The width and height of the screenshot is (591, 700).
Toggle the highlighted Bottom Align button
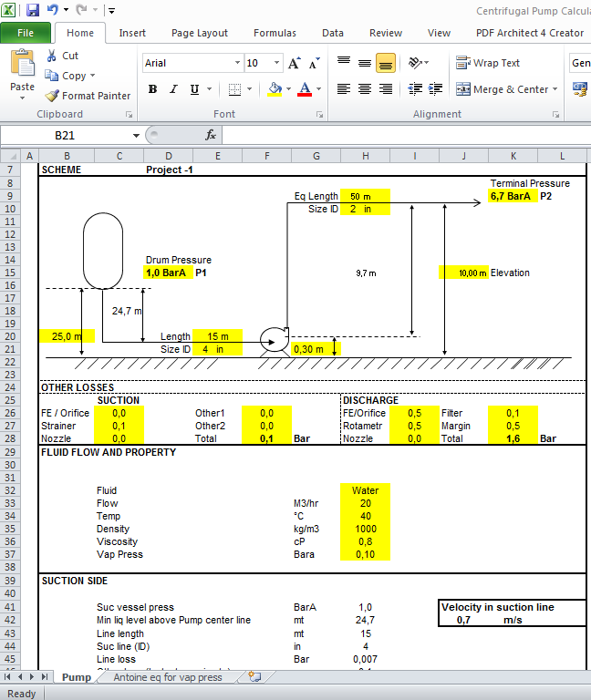(x=386, y=63)
